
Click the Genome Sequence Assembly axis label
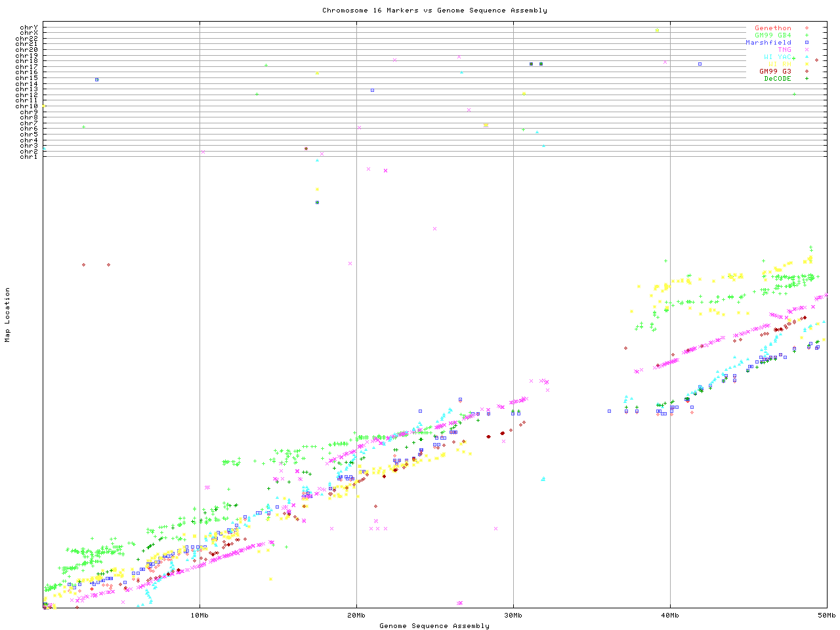coord(434,626)
